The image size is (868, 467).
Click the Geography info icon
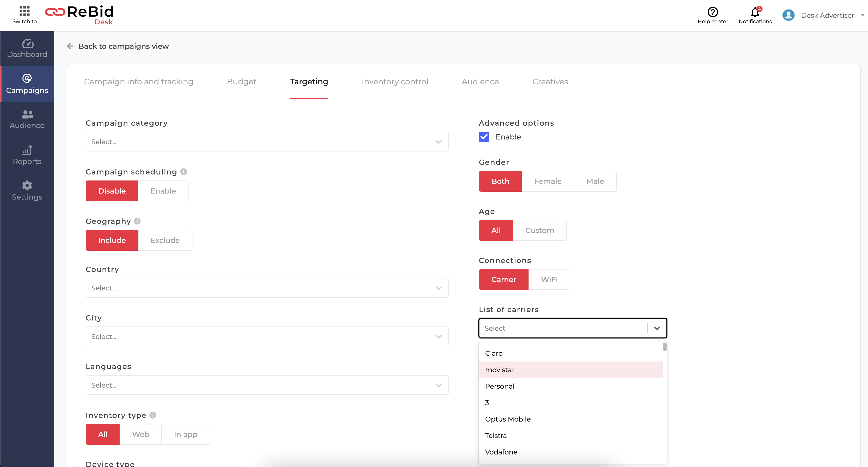[x=137, y=221]
